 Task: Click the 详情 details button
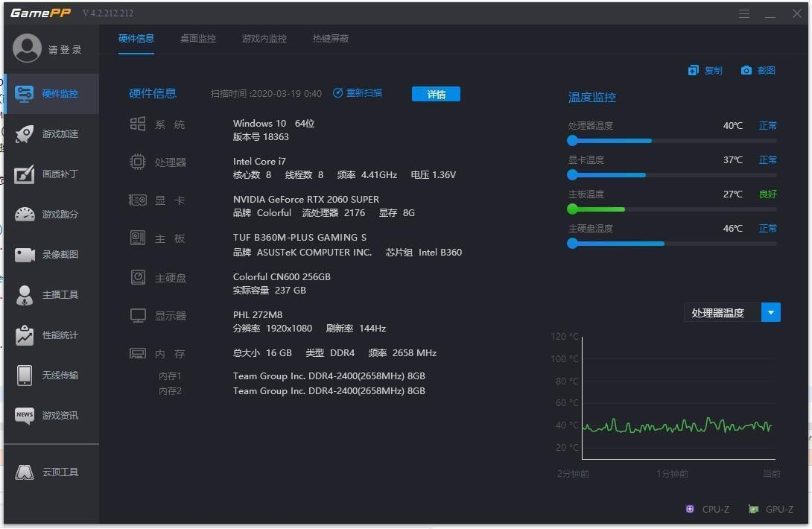click(436, 95)
